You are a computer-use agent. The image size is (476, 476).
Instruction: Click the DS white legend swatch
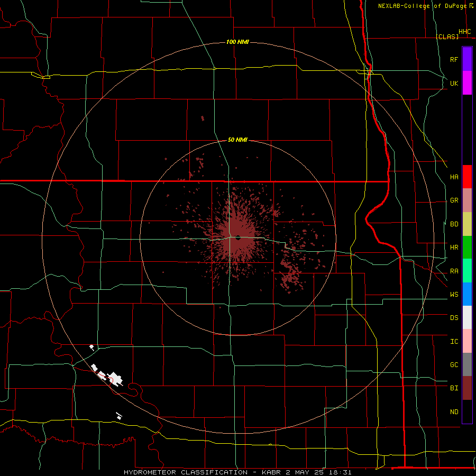pos(467,317)
